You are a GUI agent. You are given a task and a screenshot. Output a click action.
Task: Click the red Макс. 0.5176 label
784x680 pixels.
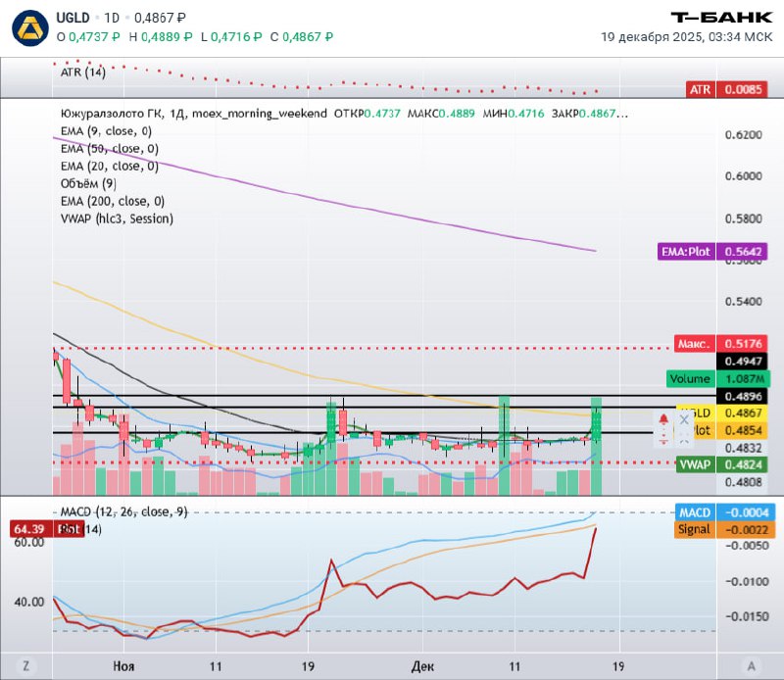tap(720, 344)
